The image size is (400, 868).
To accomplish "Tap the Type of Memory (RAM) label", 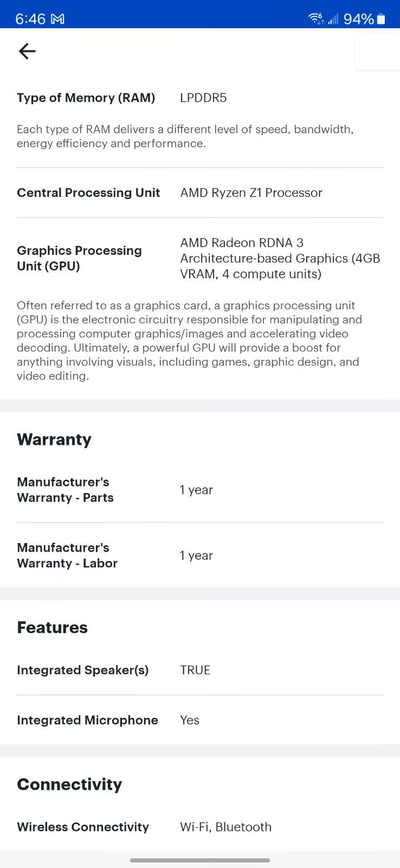I will (x=86, y=98).
